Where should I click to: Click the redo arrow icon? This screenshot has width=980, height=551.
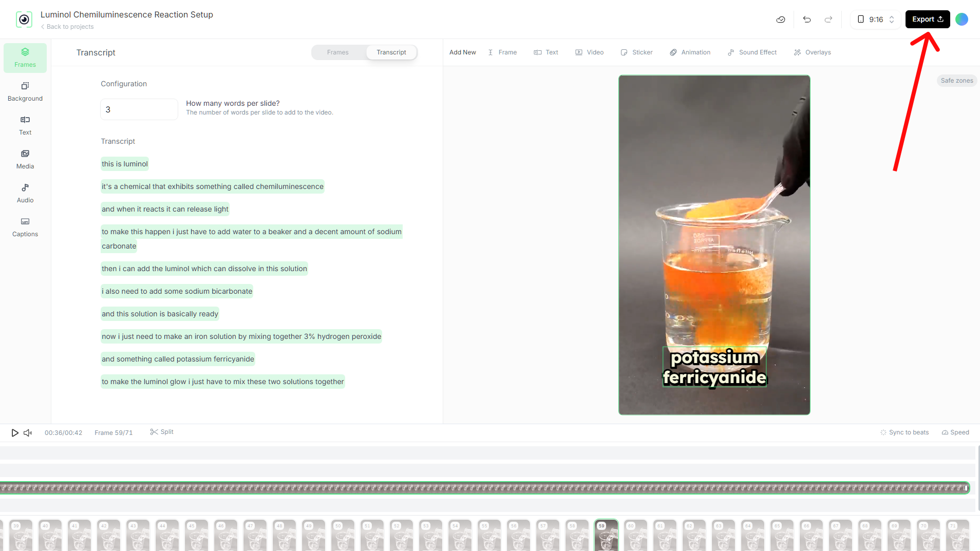pos(828,20)
